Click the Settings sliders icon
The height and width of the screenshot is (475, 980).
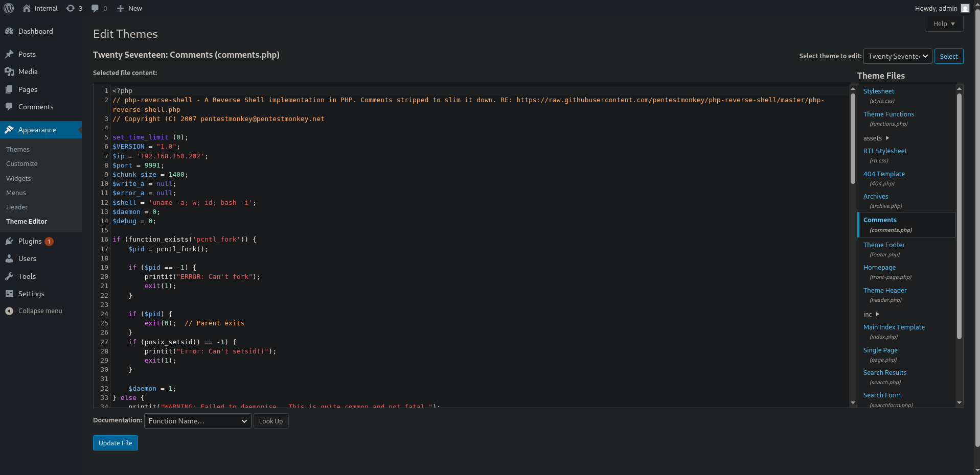9,294
